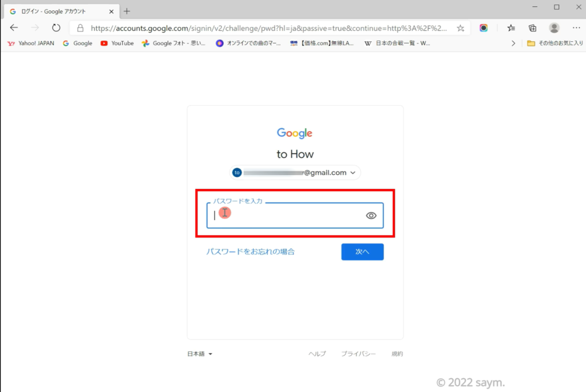Click the colorful extension icon in toolbar
The width and height of the screenshot is (586, 392).
[x=484, y=28]
